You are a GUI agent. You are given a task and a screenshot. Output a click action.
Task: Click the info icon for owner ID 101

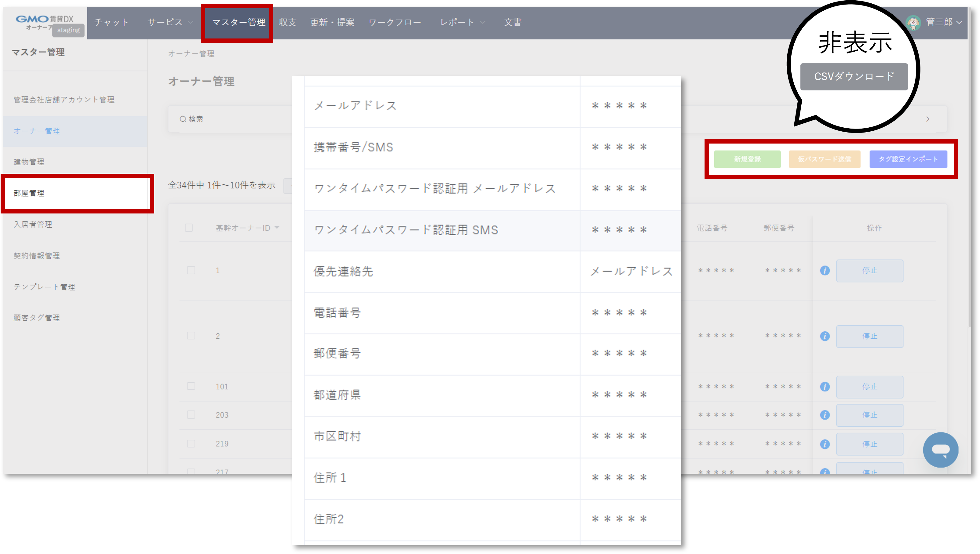825,387
